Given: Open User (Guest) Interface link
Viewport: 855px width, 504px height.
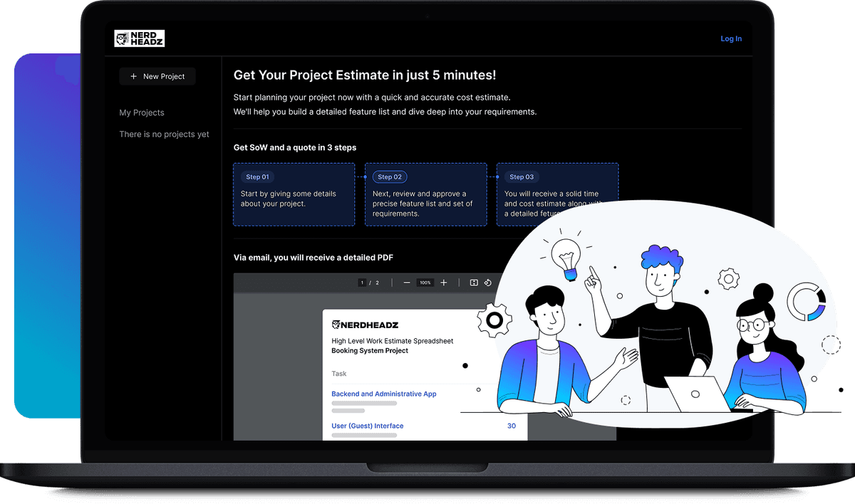Looking at the screenshot, I should (x=367, y=426).
